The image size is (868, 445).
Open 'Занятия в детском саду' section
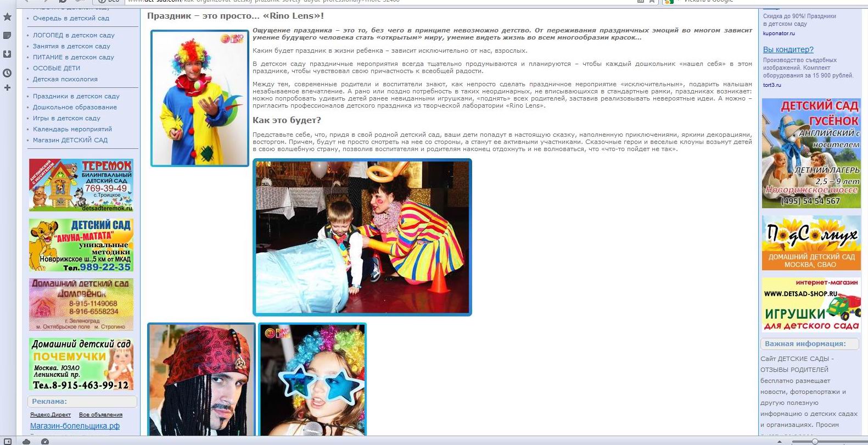point(71,46)
